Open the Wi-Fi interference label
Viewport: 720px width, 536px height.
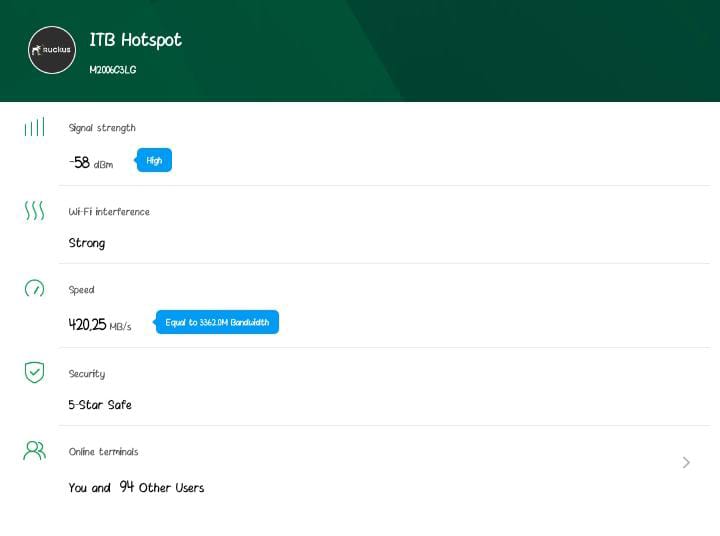pos(109,212)
